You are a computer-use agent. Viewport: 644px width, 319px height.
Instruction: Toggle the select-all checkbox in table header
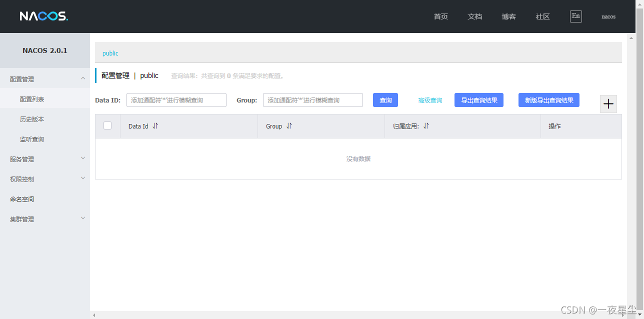click(x=107, y=125)
